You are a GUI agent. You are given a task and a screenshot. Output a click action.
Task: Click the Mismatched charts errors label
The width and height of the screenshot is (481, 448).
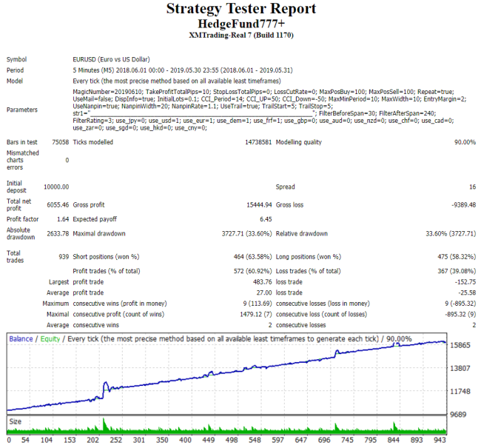(x=23, y=160)
